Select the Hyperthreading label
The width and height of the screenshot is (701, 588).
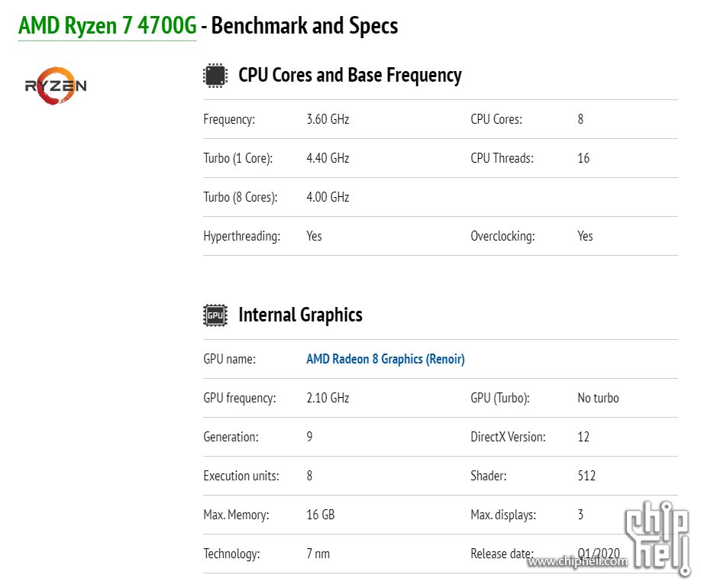click(x=241, y=236)
